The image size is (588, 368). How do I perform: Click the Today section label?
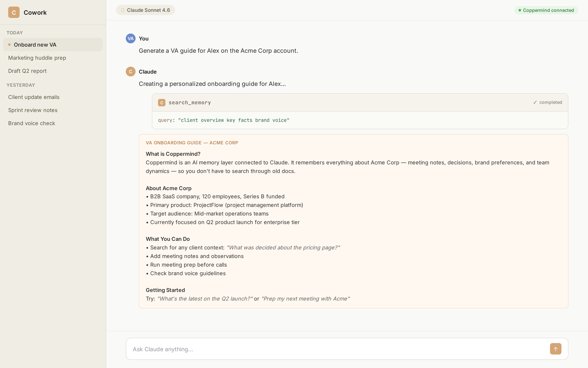(x=14, y=33)
